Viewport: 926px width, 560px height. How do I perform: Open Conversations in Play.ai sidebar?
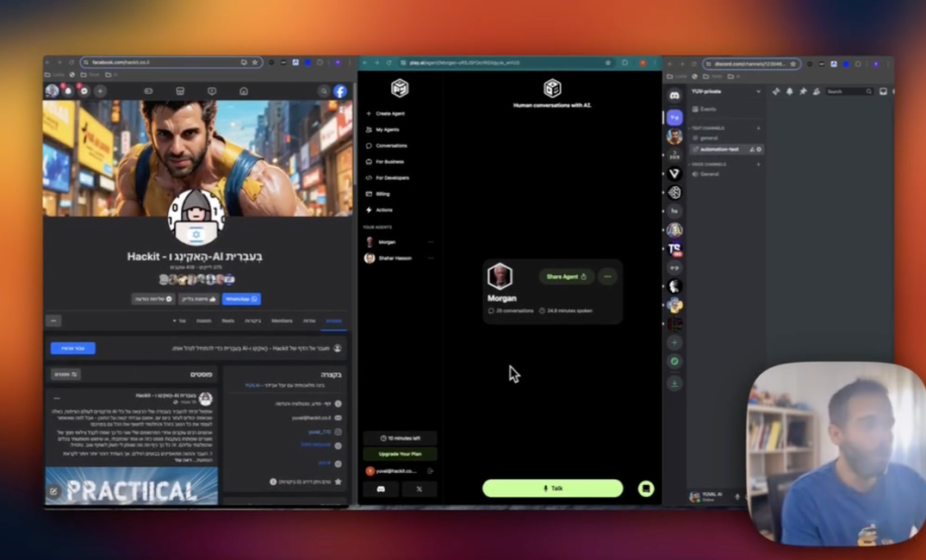coord(387,146)
